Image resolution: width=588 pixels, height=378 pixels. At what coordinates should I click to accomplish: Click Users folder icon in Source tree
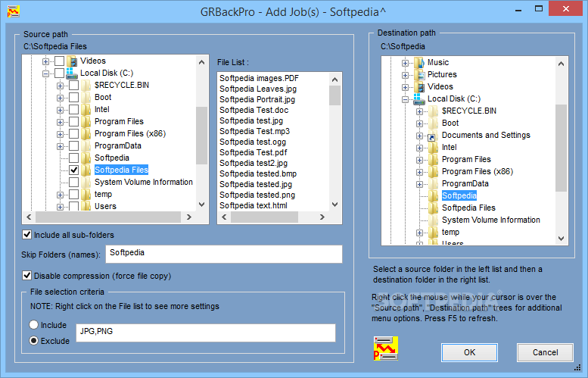tap(86, 206)
